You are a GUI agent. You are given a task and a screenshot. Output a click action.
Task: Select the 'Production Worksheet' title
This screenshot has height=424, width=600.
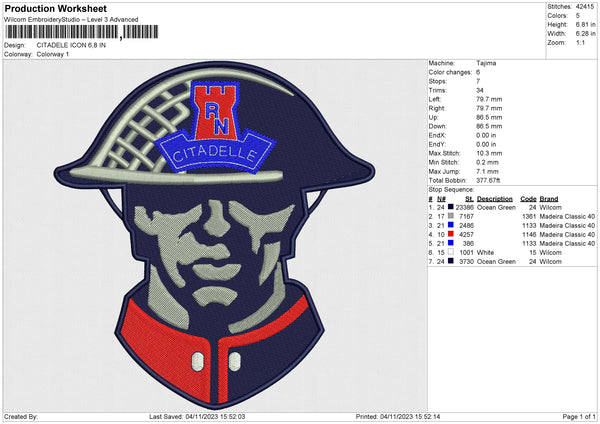[x=55, y=8]
